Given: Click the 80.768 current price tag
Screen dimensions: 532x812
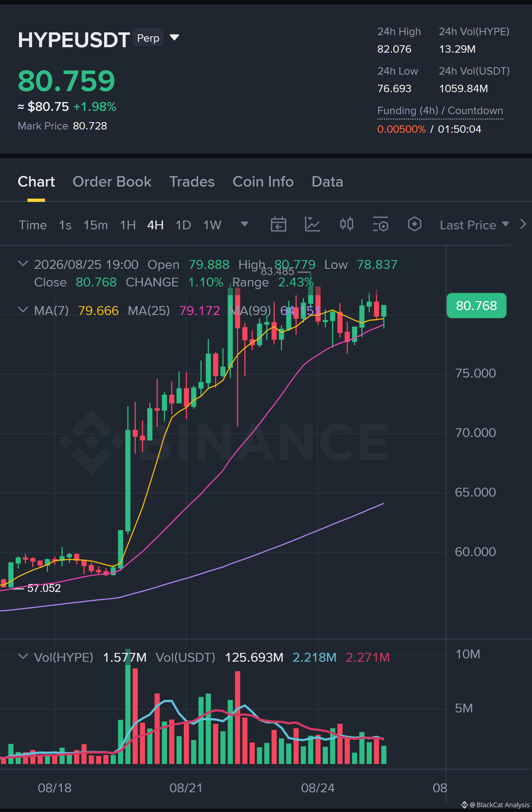Looking at the screenshot, I should [x=476, y=305].
